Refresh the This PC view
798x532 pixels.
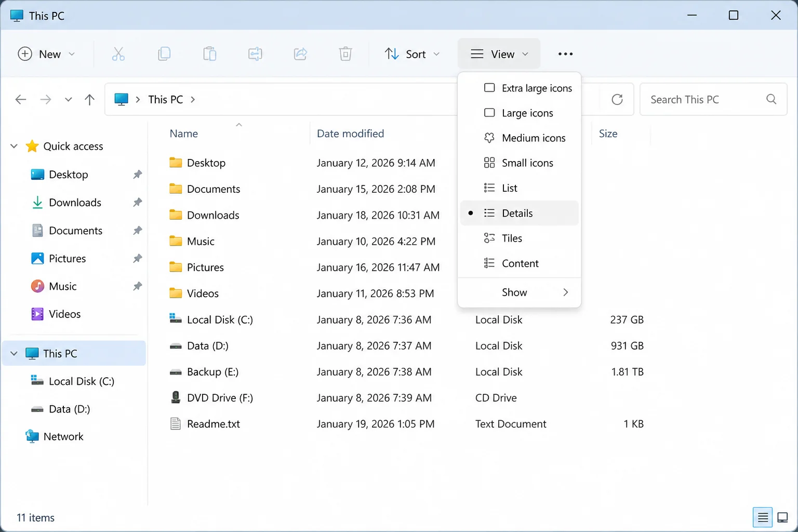click(x=617, y=99)
